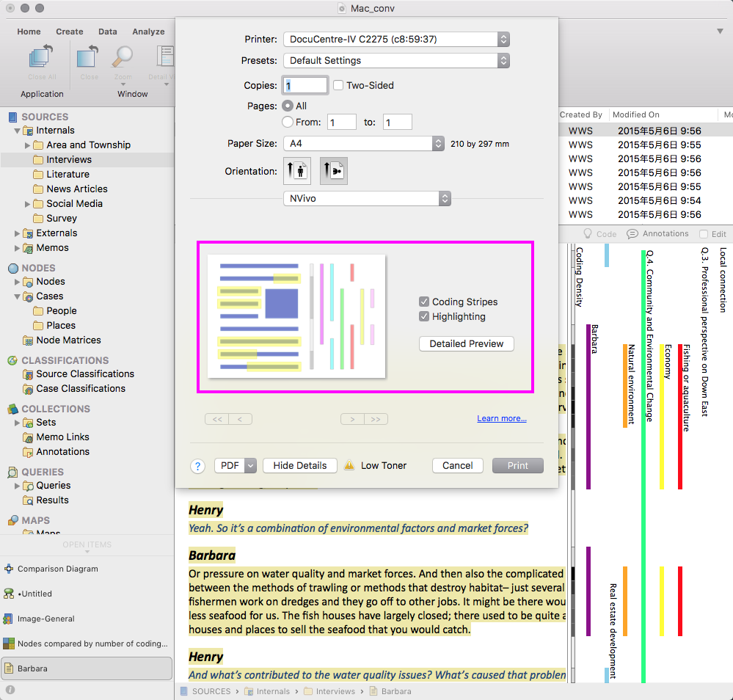Select landscape orientation icon
Viewport: 733px width, 700px height.
coord(334,171)
